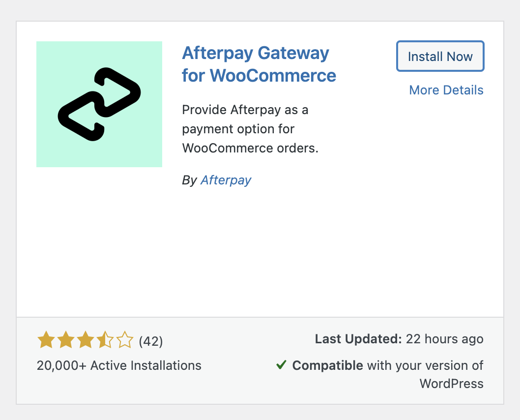
Task: Click the 20,000+ Active Installations text
Action: (x=118, y=365)
